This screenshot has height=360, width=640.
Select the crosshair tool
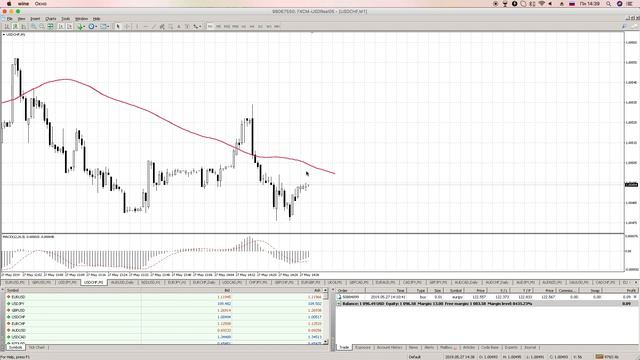[127, 27]
